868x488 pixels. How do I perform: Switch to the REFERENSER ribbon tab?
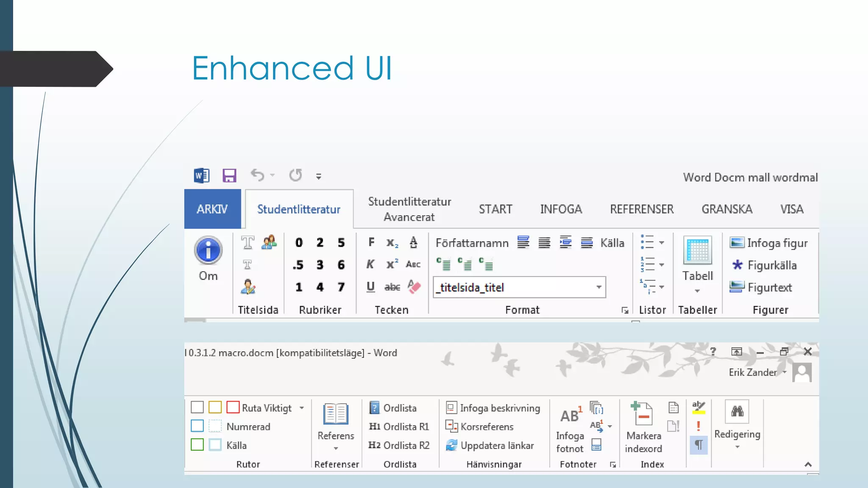point(642,209)
